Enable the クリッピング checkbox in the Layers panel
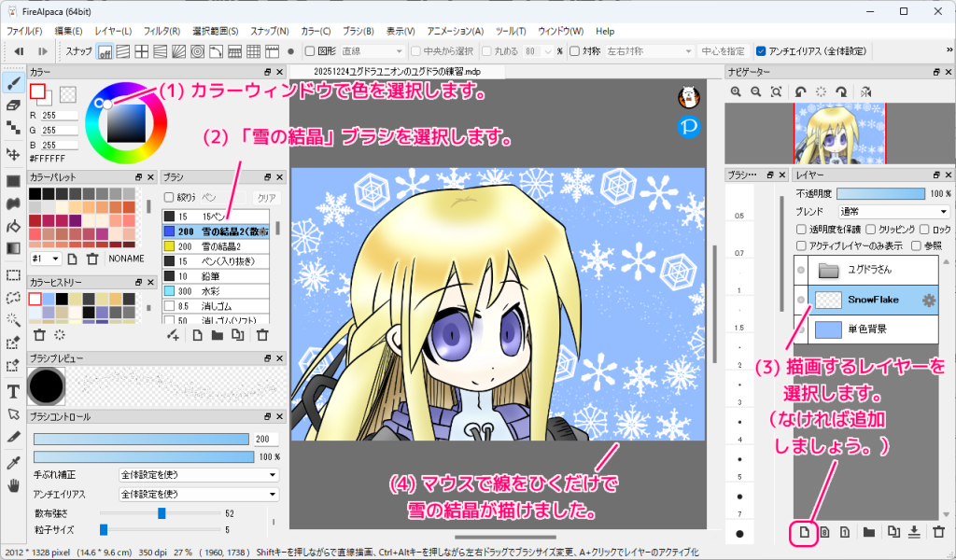 coord(870,230)
